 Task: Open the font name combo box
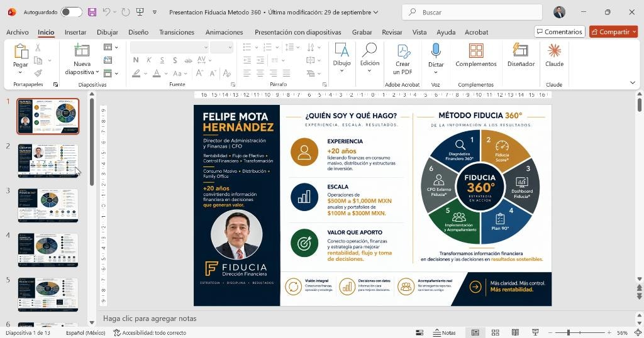coord(170,48)
